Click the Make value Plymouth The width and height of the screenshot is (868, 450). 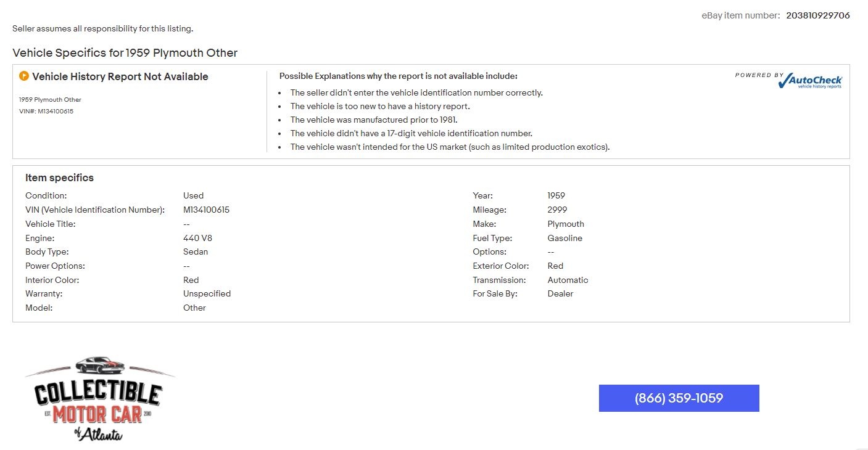click(566, 224)
